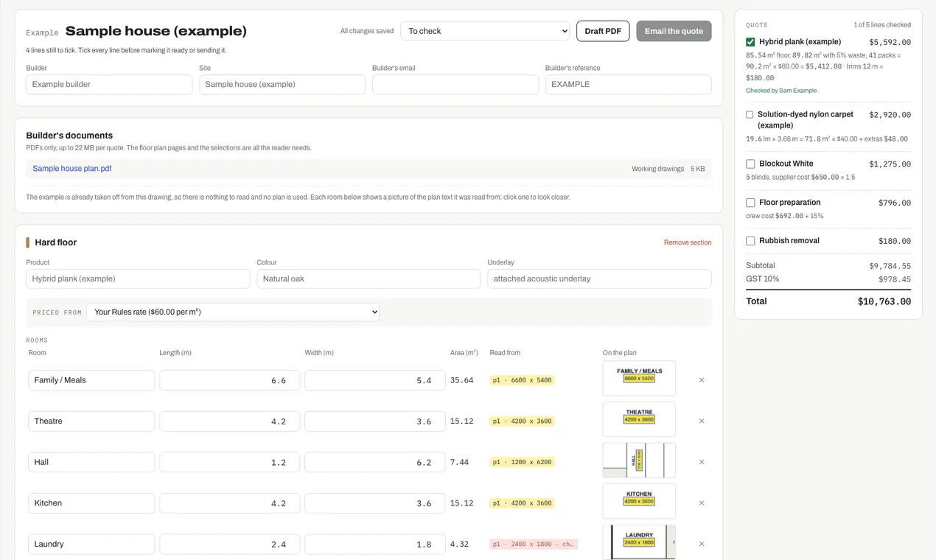This screenshot has height=560, width=936.
Task: Remove the Theatre room row
Action: pos(701,421)
